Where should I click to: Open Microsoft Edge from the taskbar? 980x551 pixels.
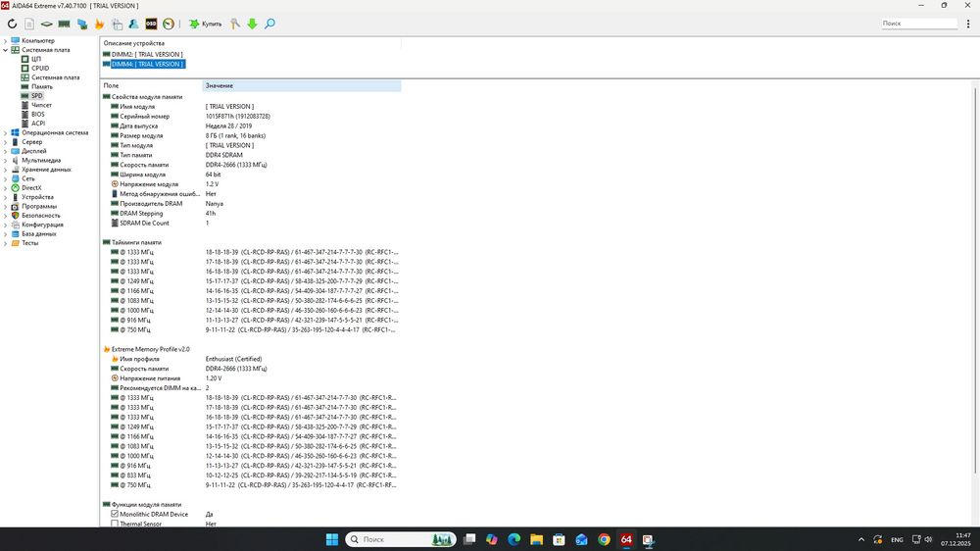click(514, 539)
